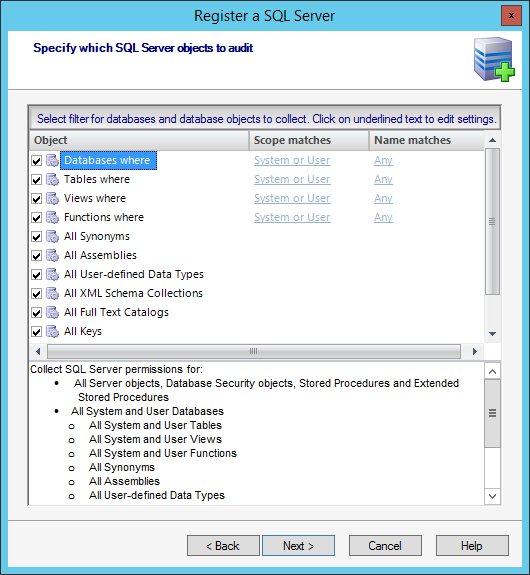The height and width of the screenshot is (575, 530).
Task: Click the permissions summary scroll-down chevron
Action: tap(493, 497)
